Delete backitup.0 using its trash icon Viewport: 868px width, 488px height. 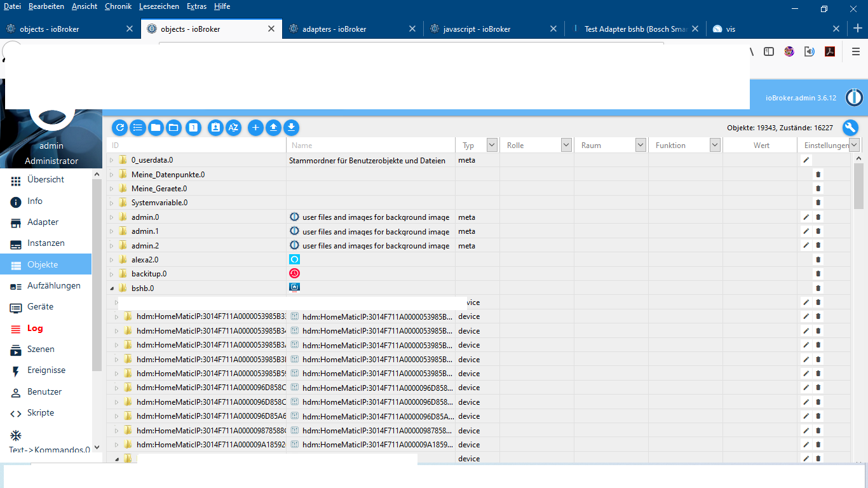tap(818, 274)
